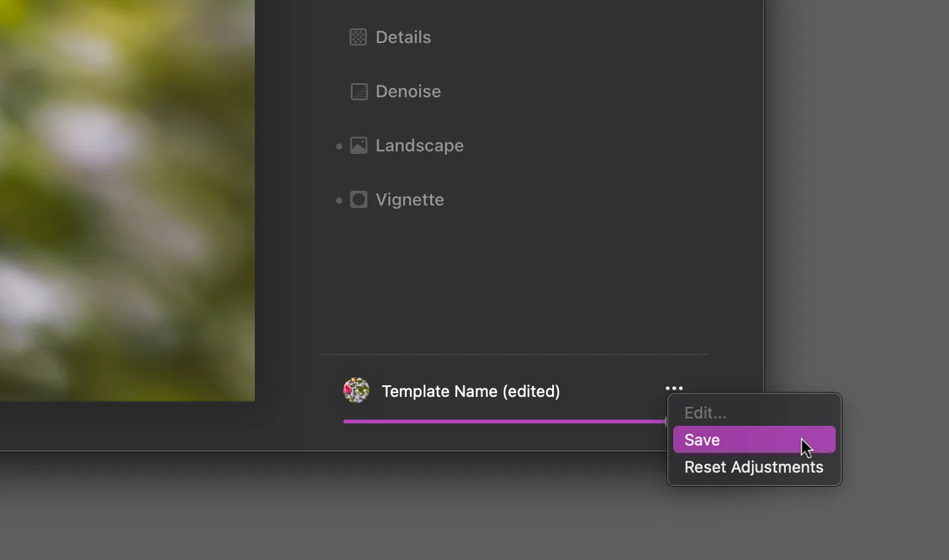Image resolution: width=949 pixels, height=560 pixels.
Task: Click the edited dot beside Vignette
Action: [x=339, y=201]
